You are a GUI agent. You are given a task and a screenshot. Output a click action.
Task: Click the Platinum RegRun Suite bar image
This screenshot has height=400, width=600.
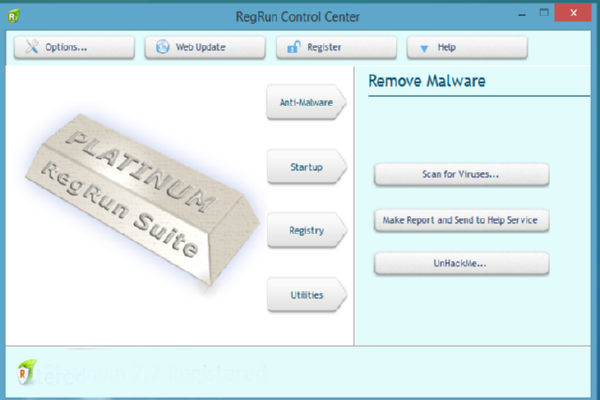click(142, 199)
